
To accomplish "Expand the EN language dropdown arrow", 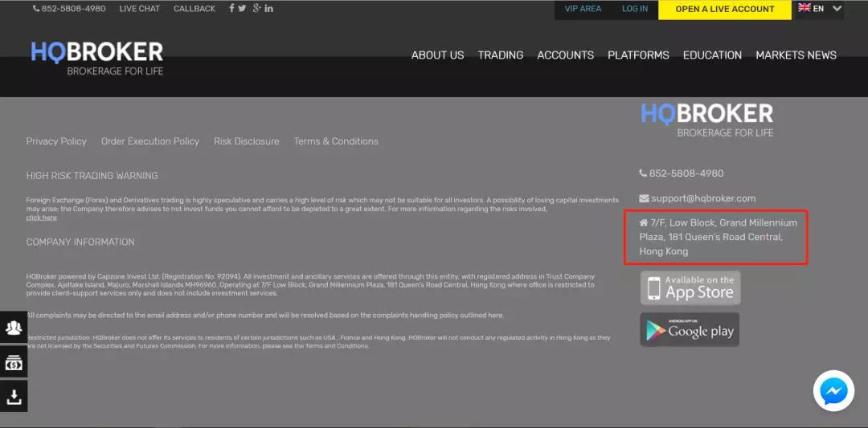I will click(x=837, y=9).
